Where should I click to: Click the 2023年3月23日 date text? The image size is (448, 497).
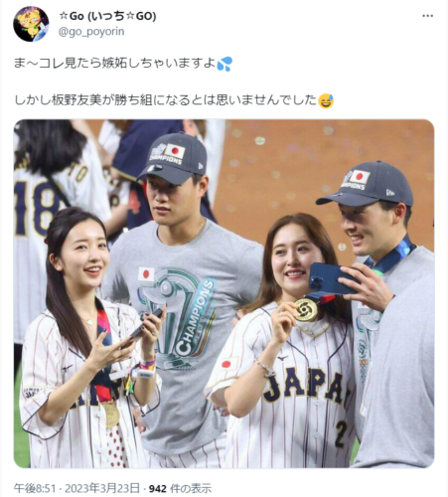(102, 488)
